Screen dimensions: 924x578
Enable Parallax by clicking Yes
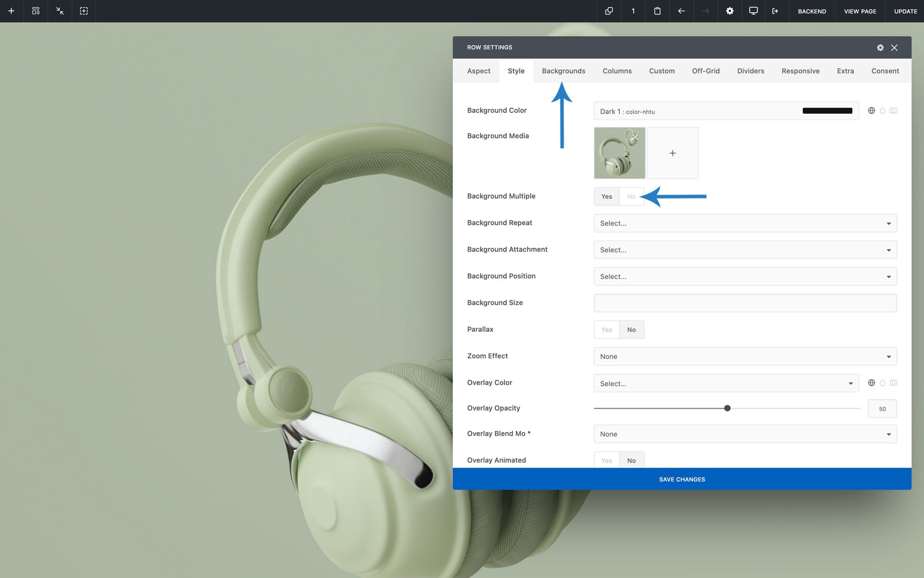coord(606,329)
